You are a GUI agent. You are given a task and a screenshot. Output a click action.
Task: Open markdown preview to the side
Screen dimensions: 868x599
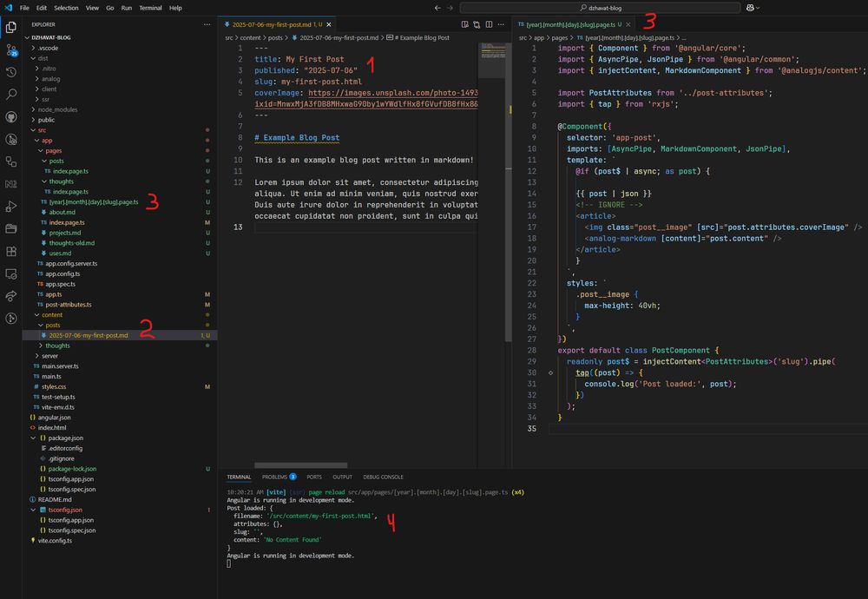pos(464,24)
